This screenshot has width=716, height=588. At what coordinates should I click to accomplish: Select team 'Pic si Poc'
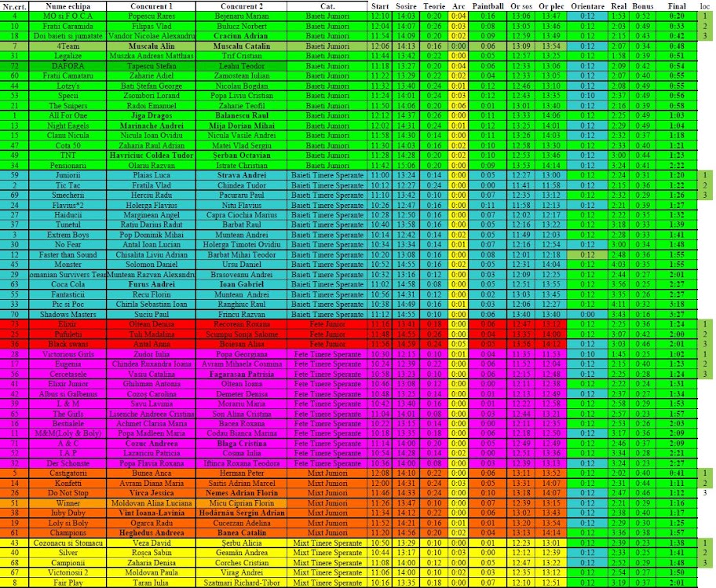pyautogui.click(x=68, y=304)
